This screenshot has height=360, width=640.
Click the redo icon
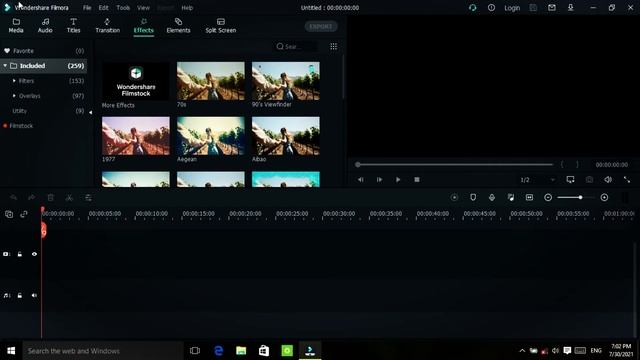(x=31, y=198)
